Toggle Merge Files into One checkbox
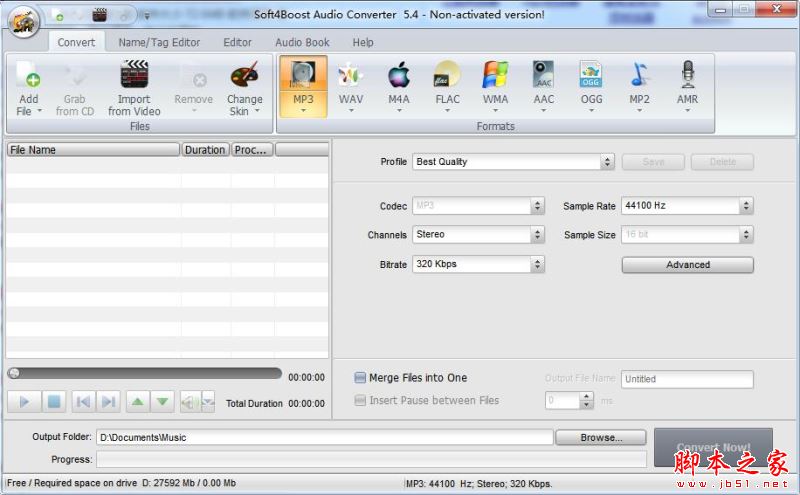Screen dimensions: 800x495 (360, 378)
